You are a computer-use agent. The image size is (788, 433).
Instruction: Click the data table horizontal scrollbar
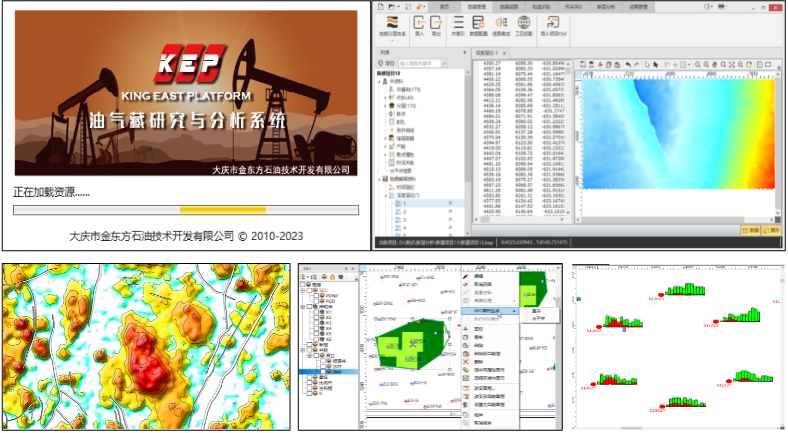coord(521,220)
